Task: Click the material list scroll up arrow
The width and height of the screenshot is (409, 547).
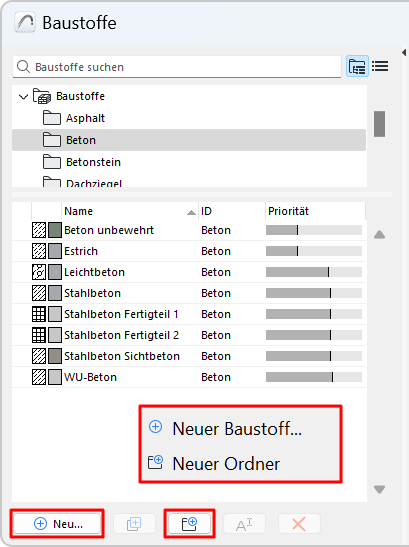Action: pos(379,235)
